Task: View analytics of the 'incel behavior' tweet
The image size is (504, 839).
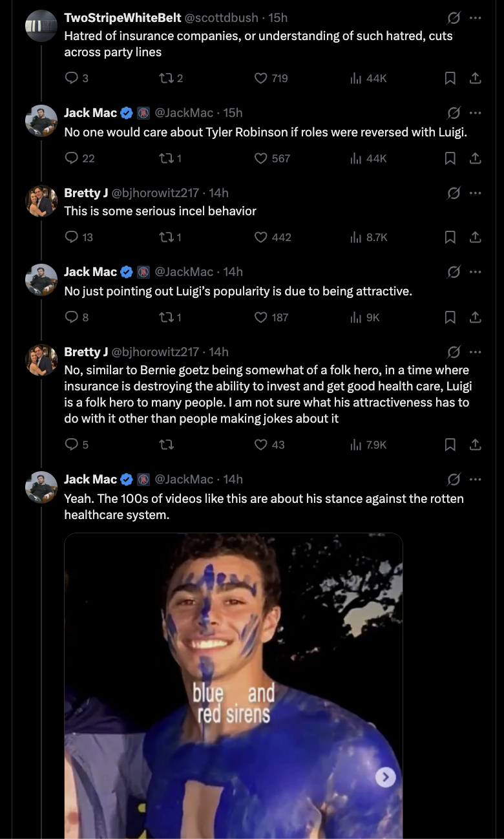Action: pos(355,238)
